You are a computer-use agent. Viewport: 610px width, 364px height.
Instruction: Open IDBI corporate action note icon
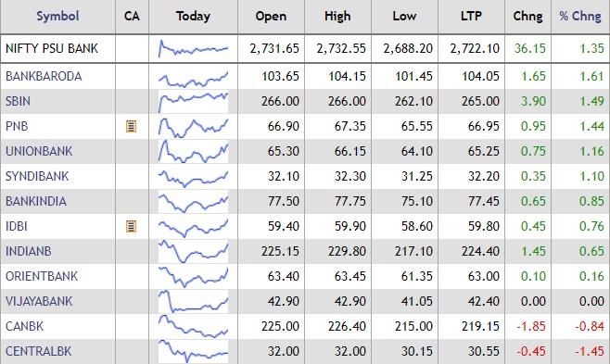pyautogui.click(x=131, y=226)
